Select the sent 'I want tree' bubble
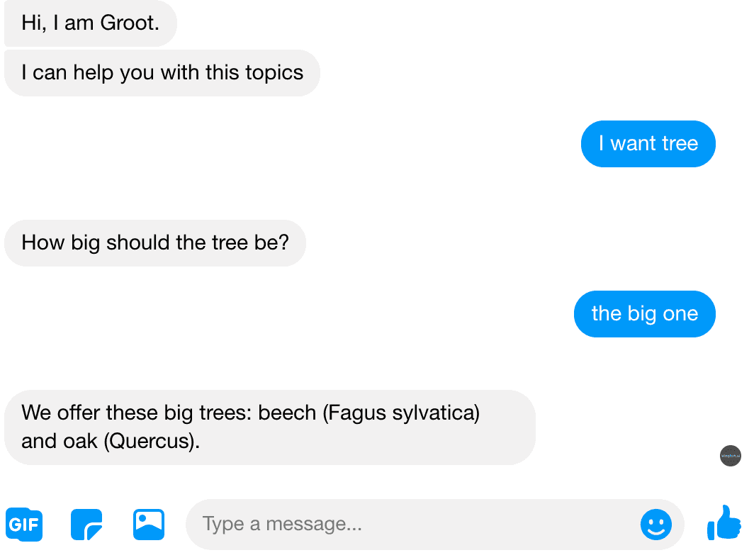The height and width of the screenshot is (560, 754). pos(648,144)
